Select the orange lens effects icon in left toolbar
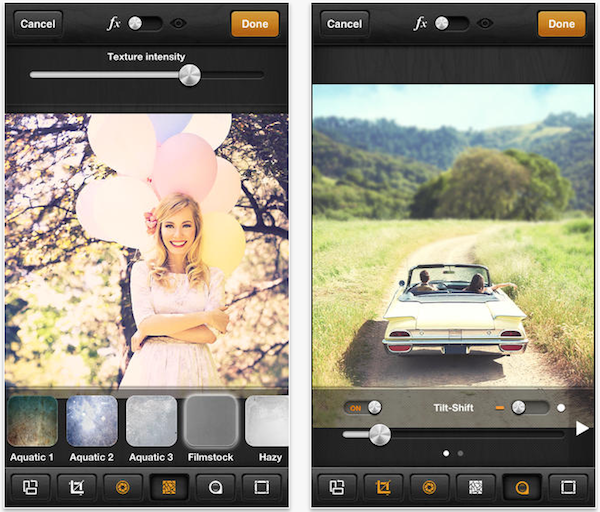 (122, 488)
